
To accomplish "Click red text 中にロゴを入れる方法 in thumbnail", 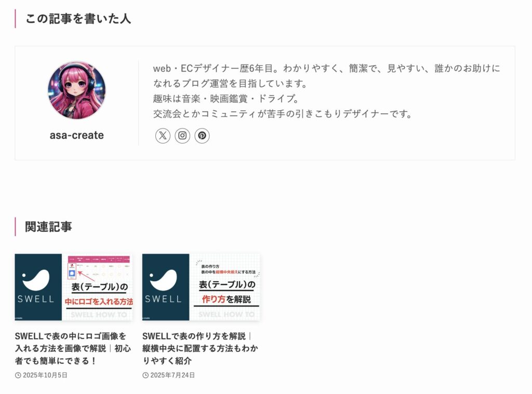I will pyautogui.click(x=99, y=301).
